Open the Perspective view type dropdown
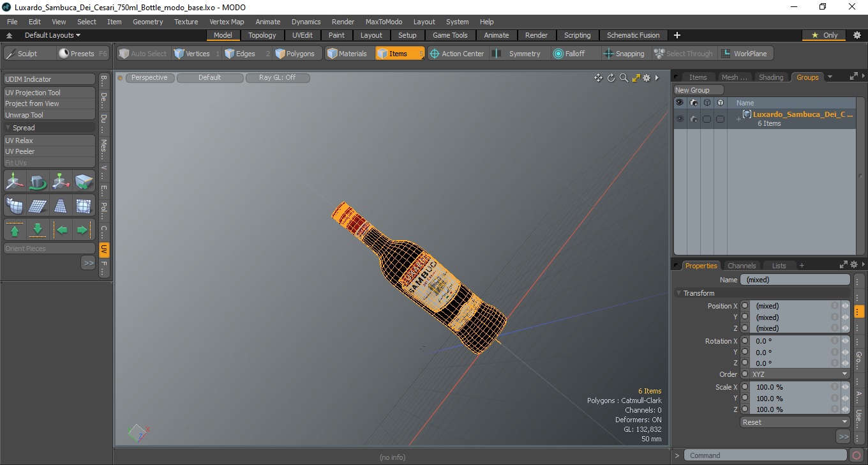Screen dimensions: 868x465 click(x=149, y=78)
